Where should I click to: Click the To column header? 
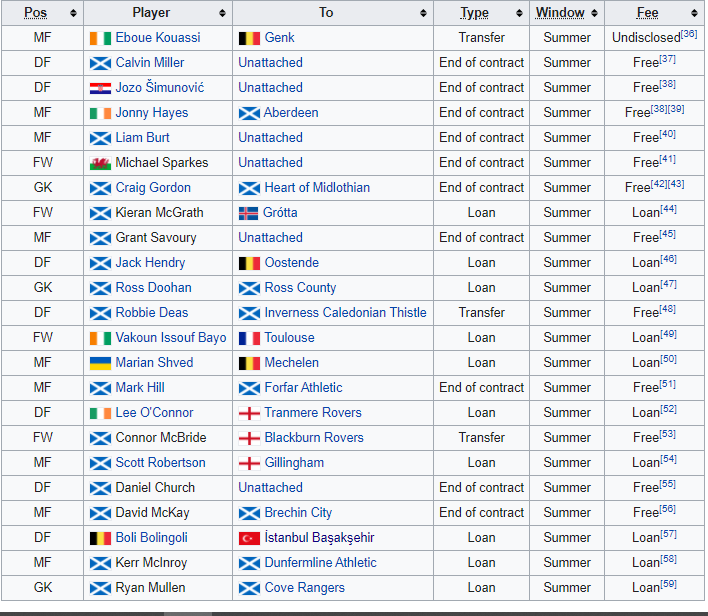(333, 13)
